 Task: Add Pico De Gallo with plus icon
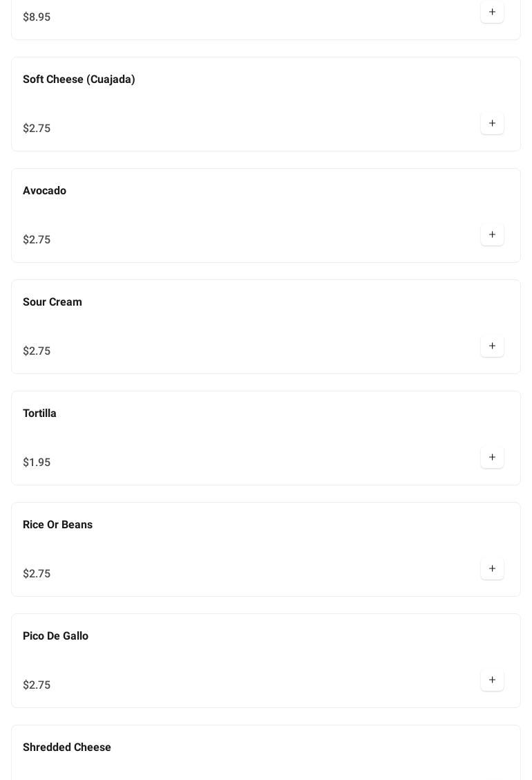pos(492,680)
